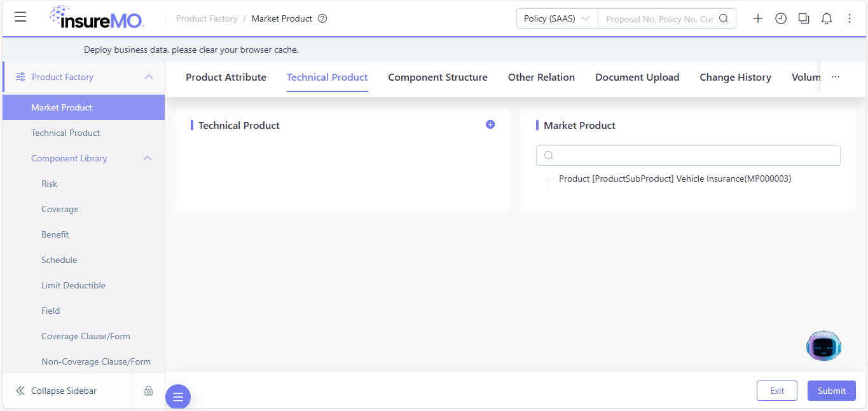Focus the Proposal No search field
This screenshot has width=868, height=411.
click(659, 18)
